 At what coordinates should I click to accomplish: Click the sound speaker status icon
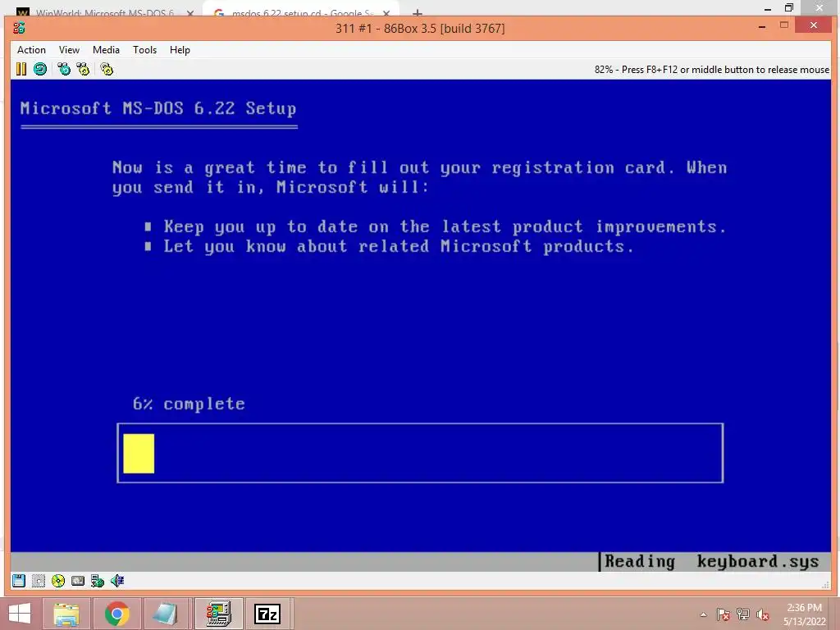tap(117, 581)
